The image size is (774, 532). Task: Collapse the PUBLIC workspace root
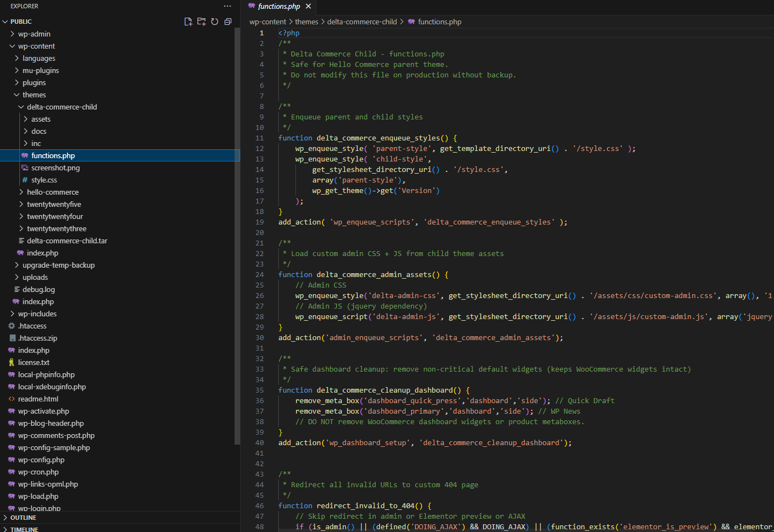click(x=21, y=22)
